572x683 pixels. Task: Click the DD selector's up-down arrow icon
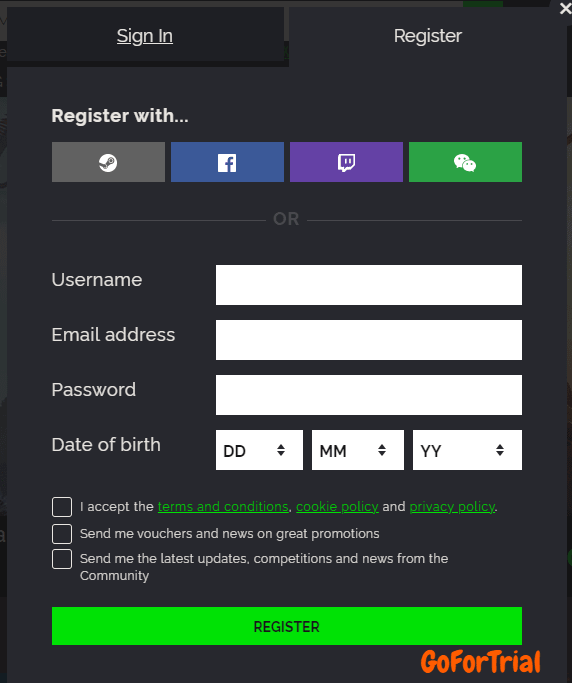(x=281, y=450)
